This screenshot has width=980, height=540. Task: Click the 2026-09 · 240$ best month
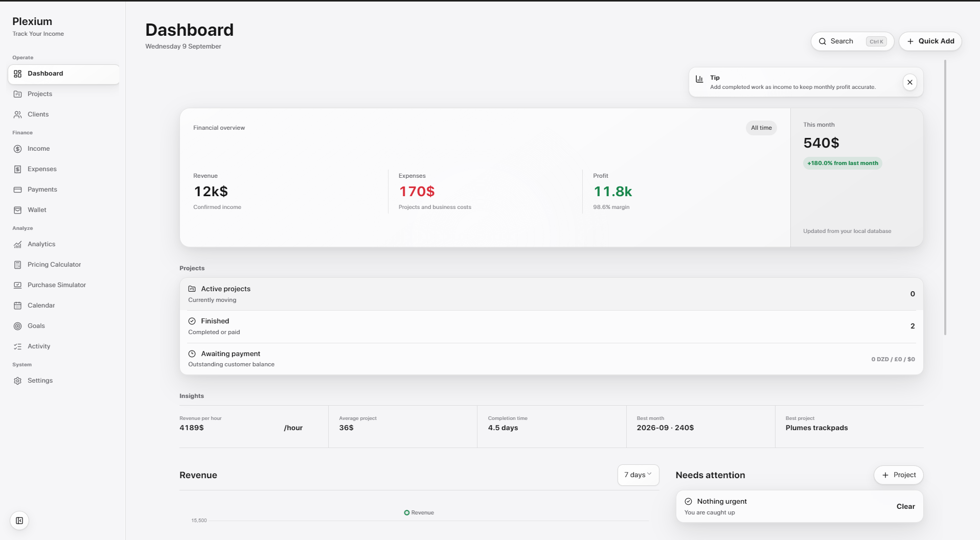(x=665, y=428)
